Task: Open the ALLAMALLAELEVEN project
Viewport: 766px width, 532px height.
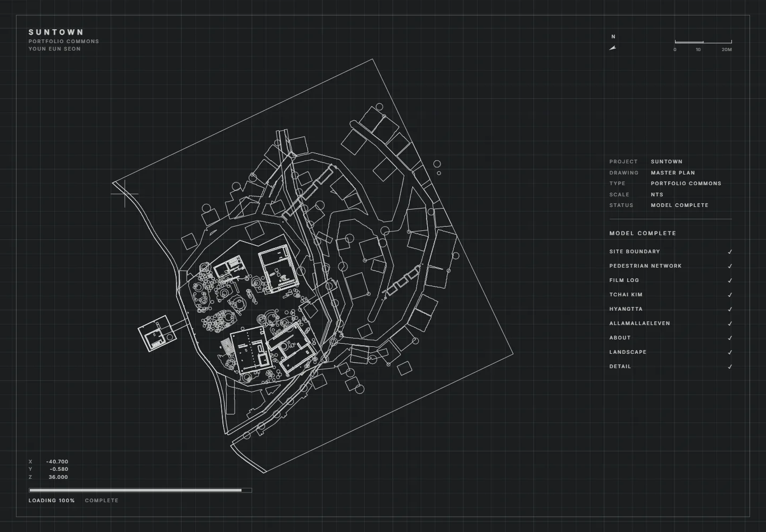Action: [640, 323]
